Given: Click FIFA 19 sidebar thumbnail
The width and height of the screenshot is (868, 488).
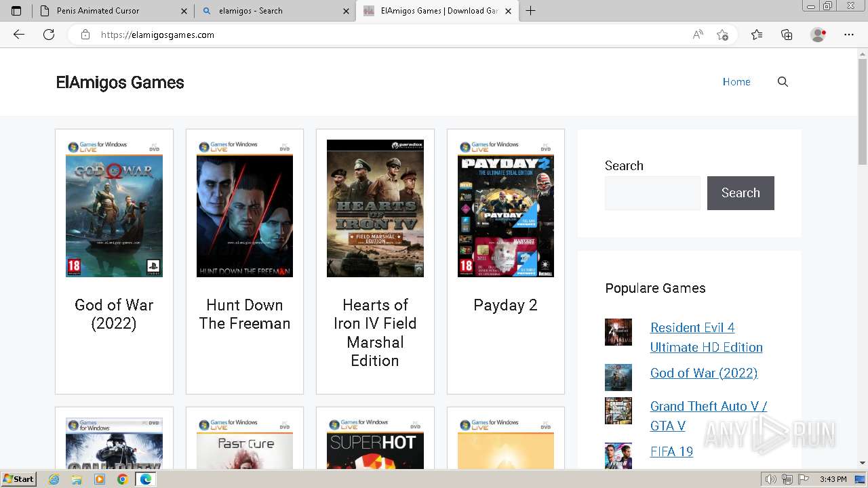Looking at the screenshot, I should tap(618, 456).
